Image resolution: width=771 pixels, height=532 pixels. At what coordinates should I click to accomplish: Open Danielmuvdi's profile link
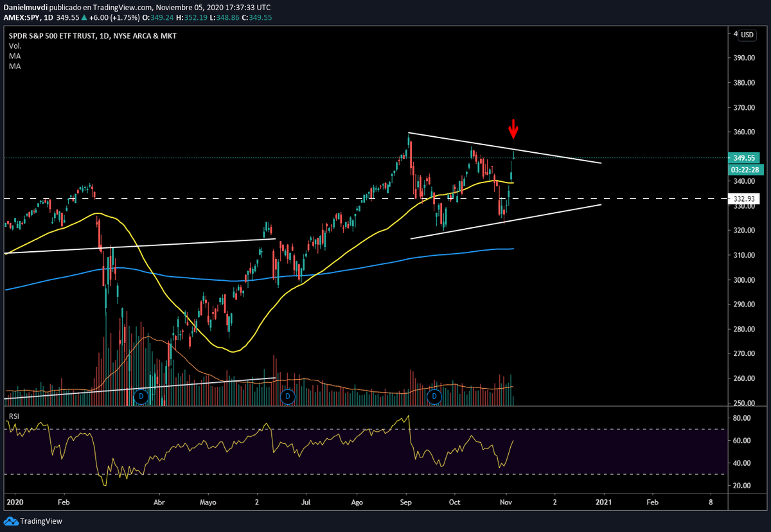click(x=27, y=7)
